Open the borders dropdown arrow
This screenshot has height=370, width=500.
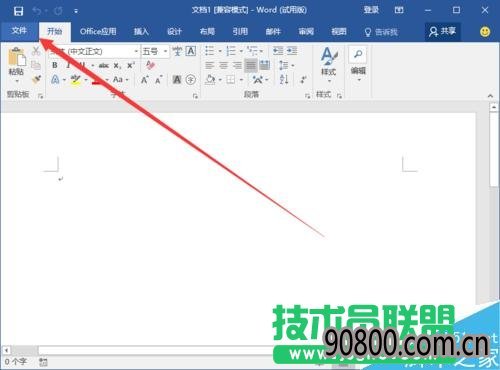pos(241,80)
